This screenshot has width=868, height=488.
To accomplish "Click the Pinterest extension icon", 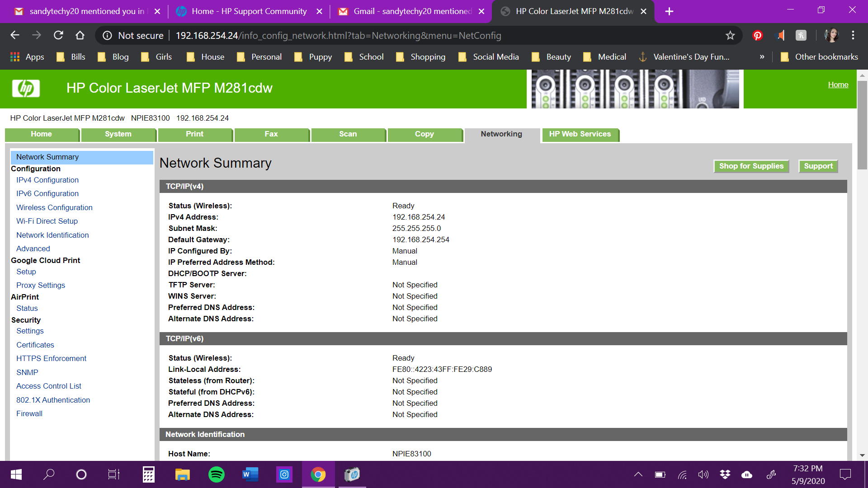I will coord(757,35).
